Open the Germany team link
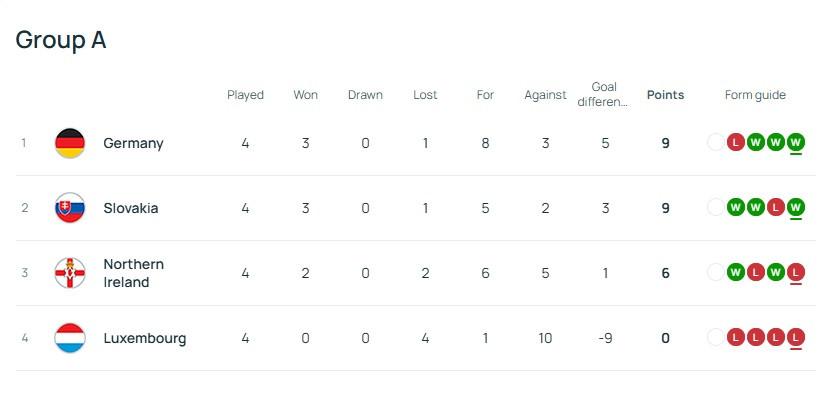Viewport: 830px width, 402px height. click(133, 143)
